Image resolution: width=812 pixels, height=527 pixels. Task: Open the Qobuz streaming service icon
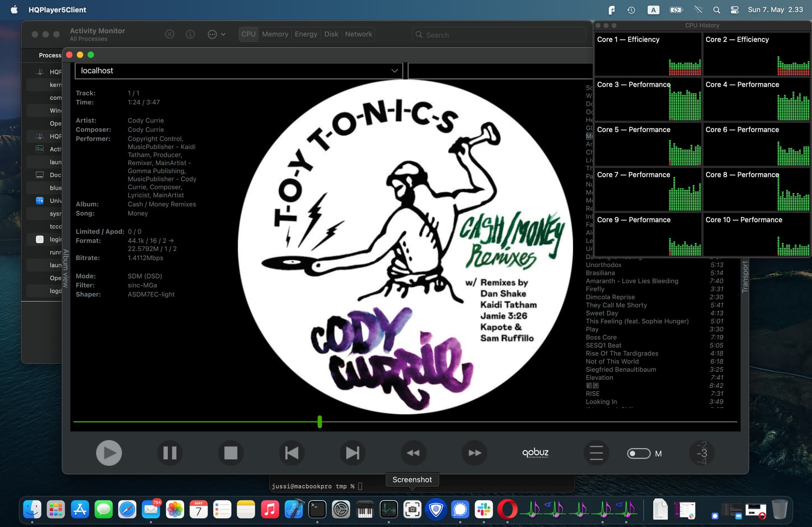coord(535,453)
